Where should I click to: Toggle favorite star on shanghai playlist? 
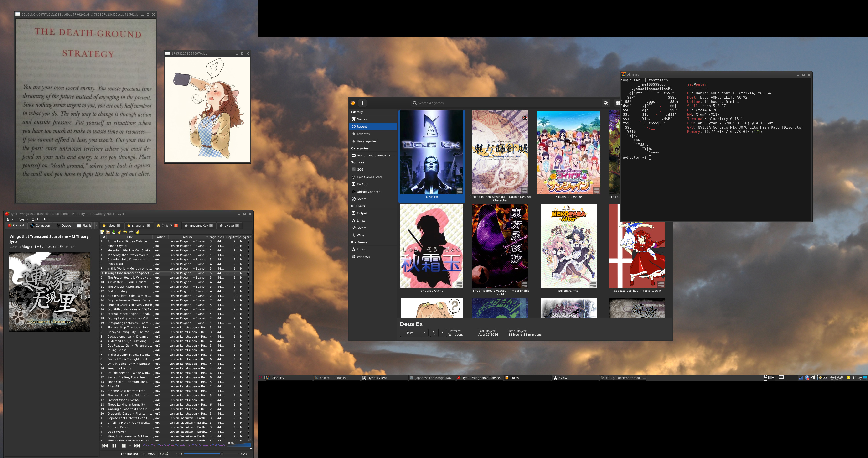[129, 225]
